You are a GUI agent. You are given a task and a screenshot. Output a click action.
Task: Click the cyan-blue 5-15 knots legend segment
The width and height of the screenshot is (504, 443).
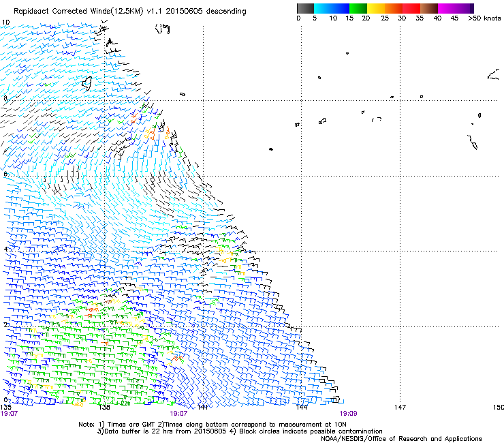click(x=332, y=8)
